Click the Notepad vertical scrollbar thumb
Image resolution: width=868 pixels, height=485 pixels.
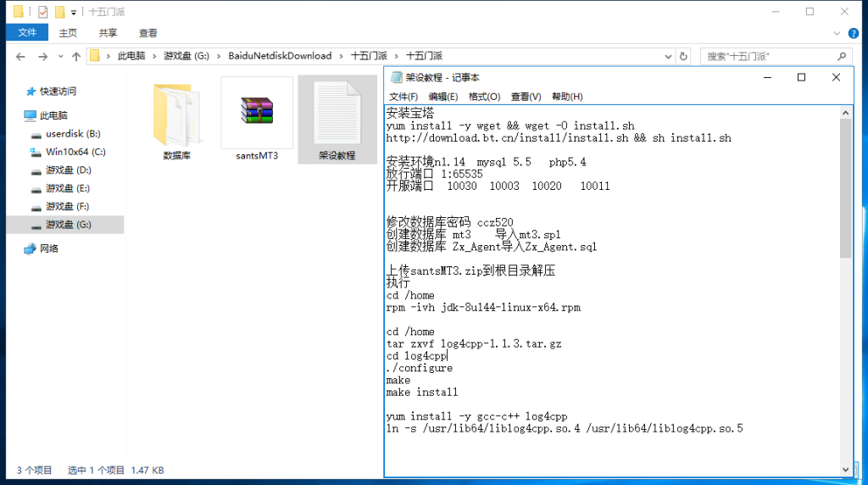[845, 188]
